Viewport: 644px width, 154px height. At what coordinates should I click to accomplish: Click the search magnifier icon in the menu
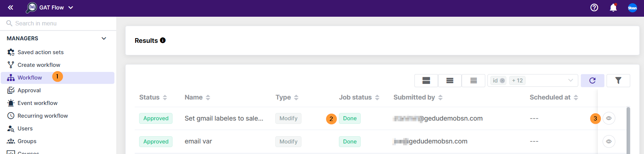pos(9,23)
